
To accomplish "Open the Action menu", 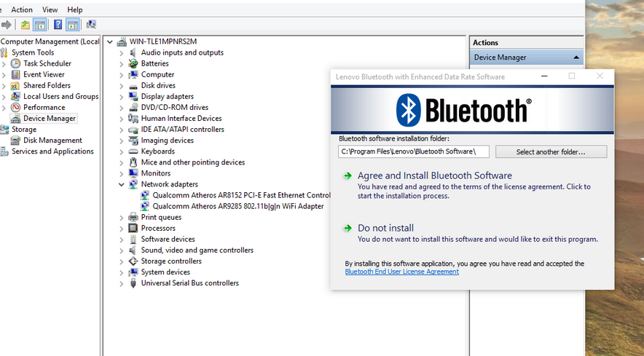I will [22, 9].
